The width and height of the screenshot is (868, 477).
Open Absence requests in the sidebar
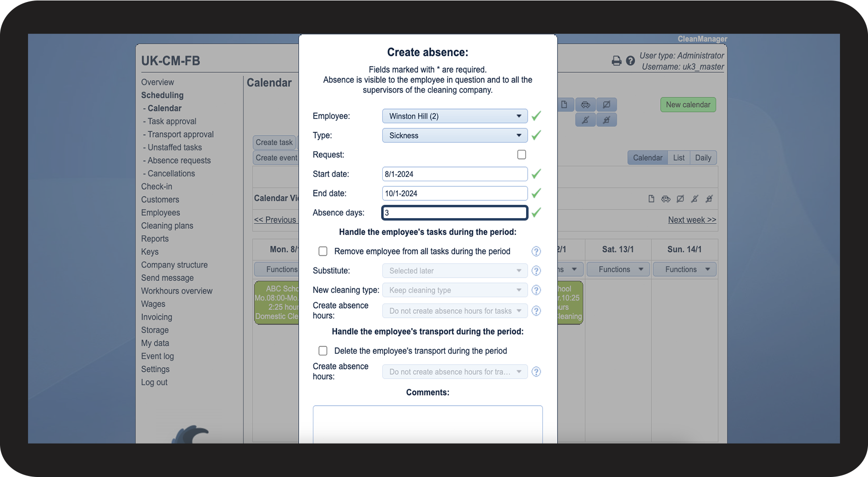[179, 161]
